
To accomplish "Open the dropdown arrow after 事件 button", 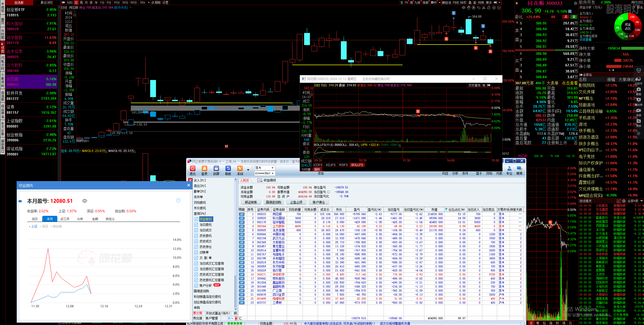I will pyautogui.click(x=440, y=3).
